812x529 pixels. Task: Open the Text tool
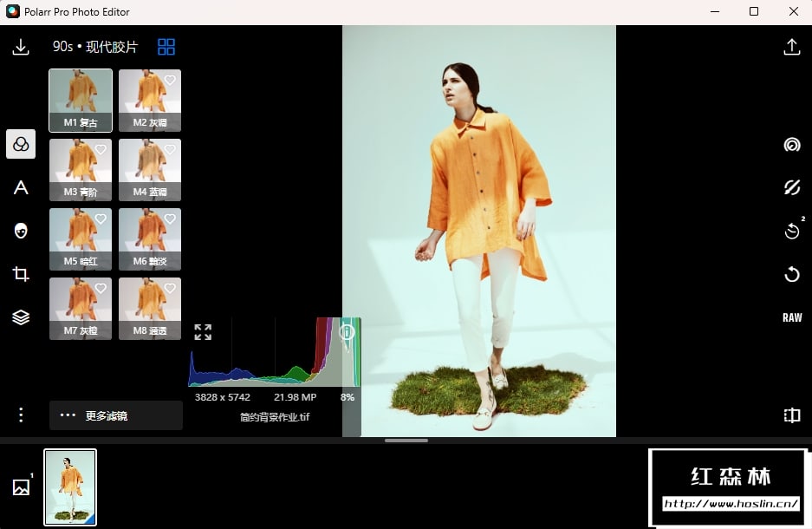click(21, 187)
